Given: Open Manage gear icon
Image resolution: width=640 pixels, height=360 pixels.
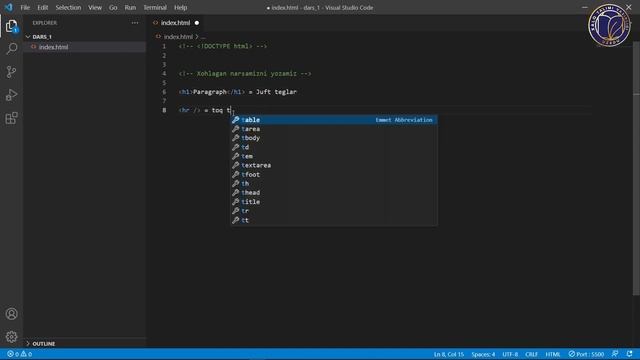Looking at the screenshot, I should [x=11, y=337].
